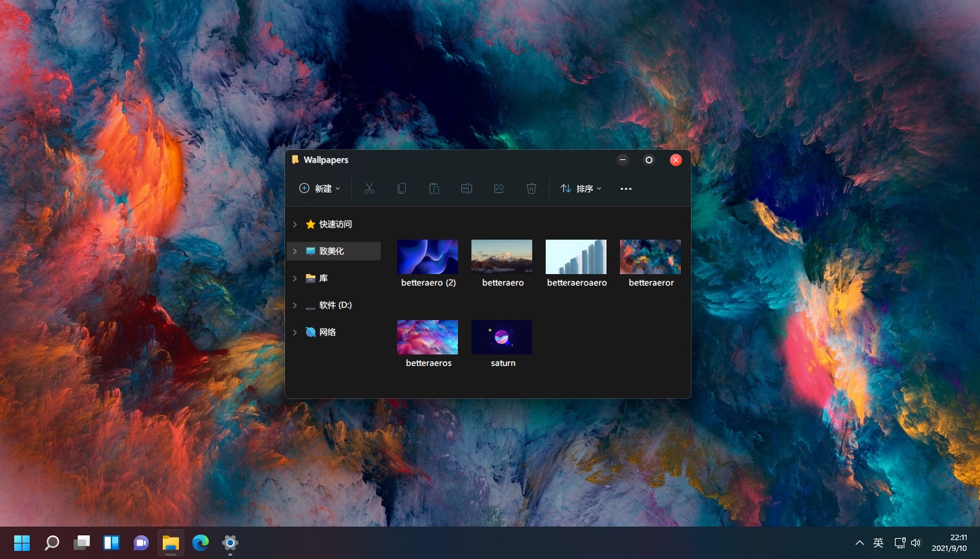
Task: Expand the 网络 tree node
Action: click(x=294, y=332)
